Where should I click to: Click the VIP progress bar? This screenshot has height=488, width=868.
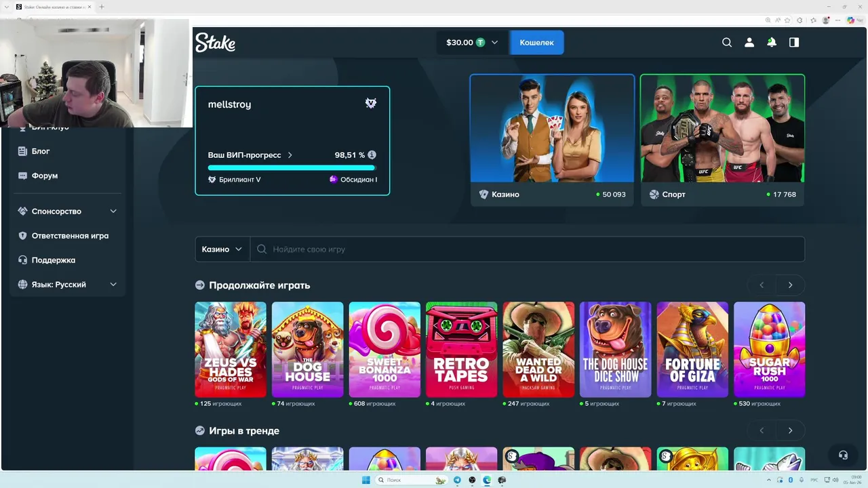coord(292,167)
